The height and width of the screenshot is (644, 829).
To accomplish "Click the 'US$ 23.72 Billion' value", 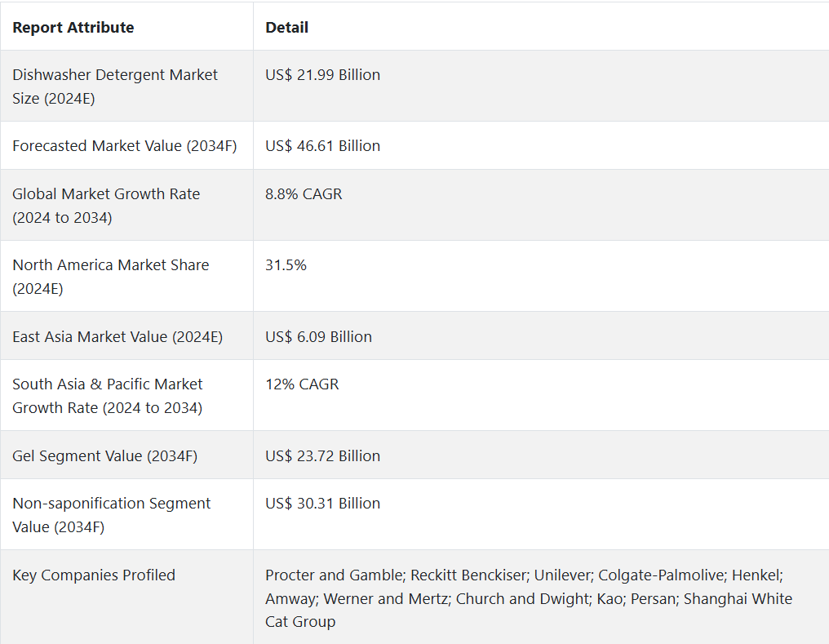I will pos(323,455).
